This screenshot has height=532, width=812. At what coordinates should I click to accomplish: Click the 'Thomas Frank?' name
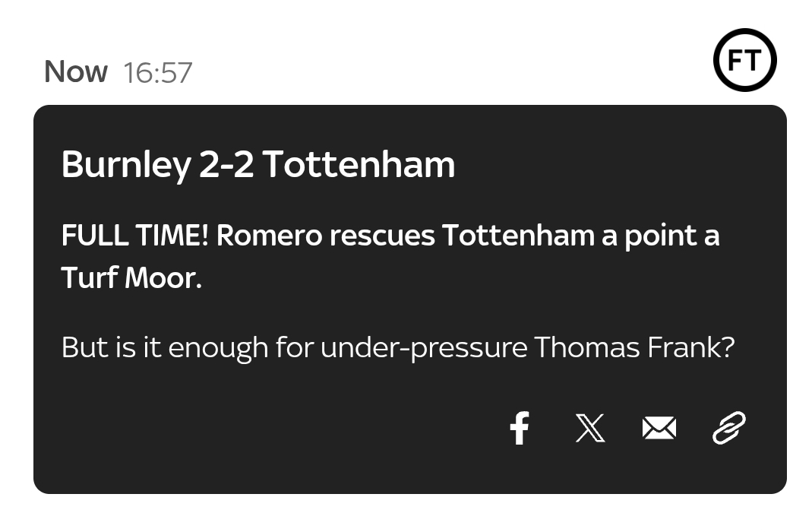(634, 347)
